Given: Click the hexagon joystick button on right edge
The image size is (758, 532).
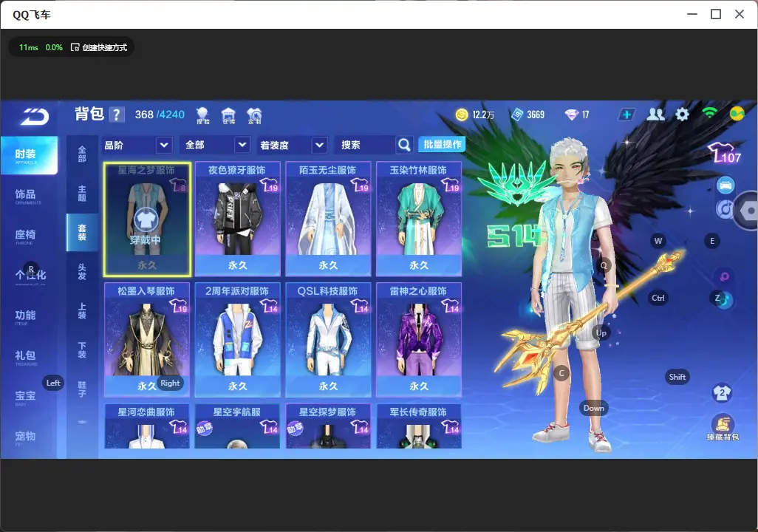Looking at the screenshot, I should point(748,211).
